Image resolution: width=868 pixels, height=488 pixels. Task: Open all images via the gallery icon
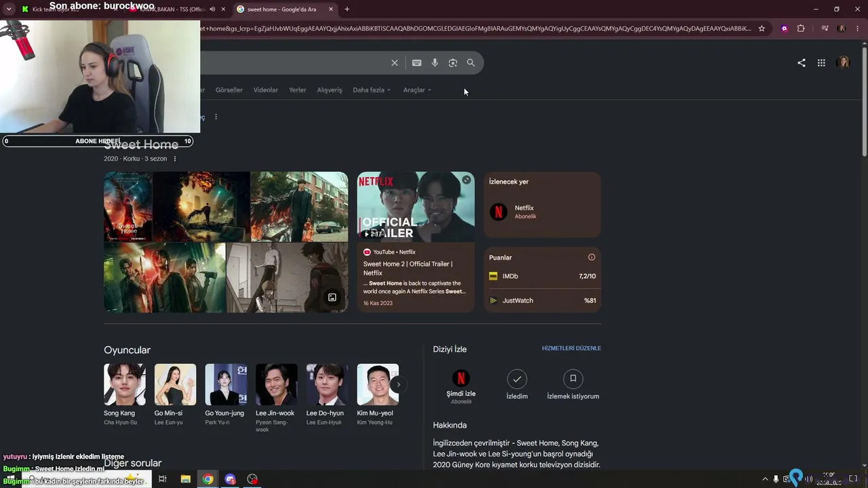coord(332,298)
